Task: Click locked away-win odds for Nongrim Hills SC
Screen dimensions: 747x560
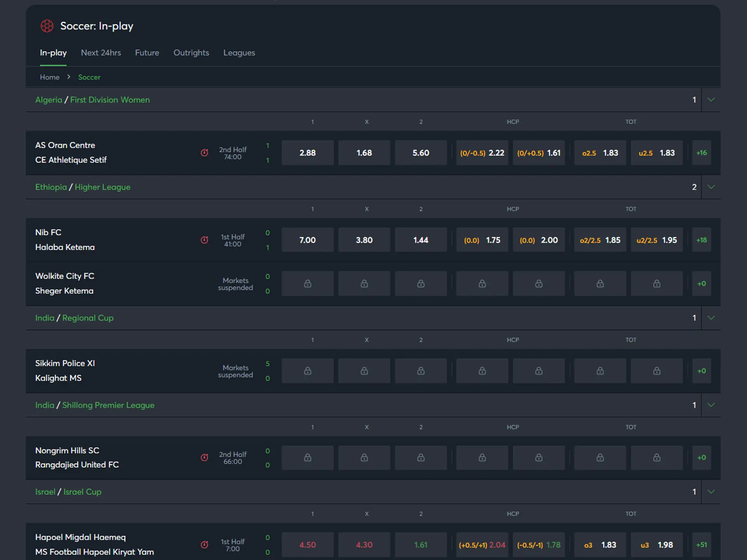Action: tap(421, 458)
